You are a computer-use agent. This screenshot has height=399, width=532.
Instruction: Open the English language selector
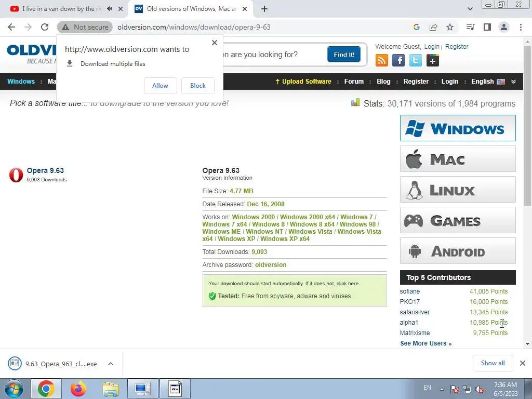(x=487, y=82)
